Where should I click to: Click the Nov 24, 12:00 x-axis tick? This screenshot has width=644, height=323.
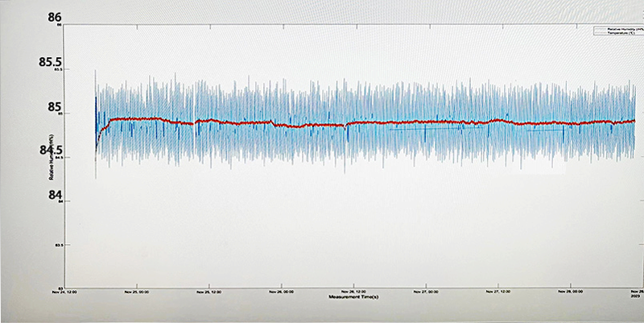[65, 292]
